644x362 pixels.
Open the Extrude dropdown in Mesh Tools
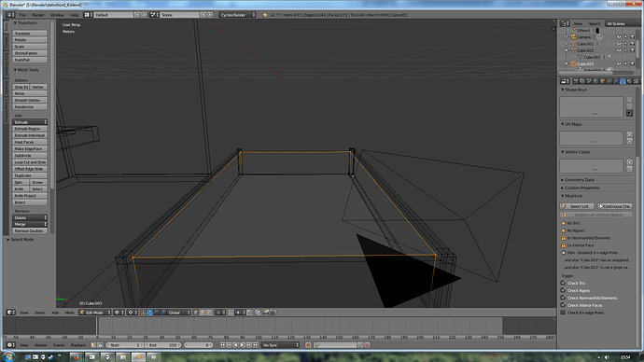tap(30, 122)
